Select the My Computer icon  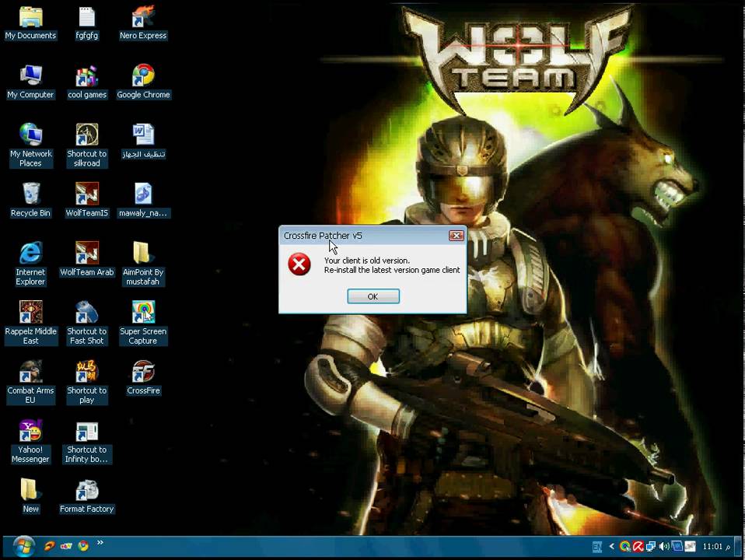tap(30, 82)
